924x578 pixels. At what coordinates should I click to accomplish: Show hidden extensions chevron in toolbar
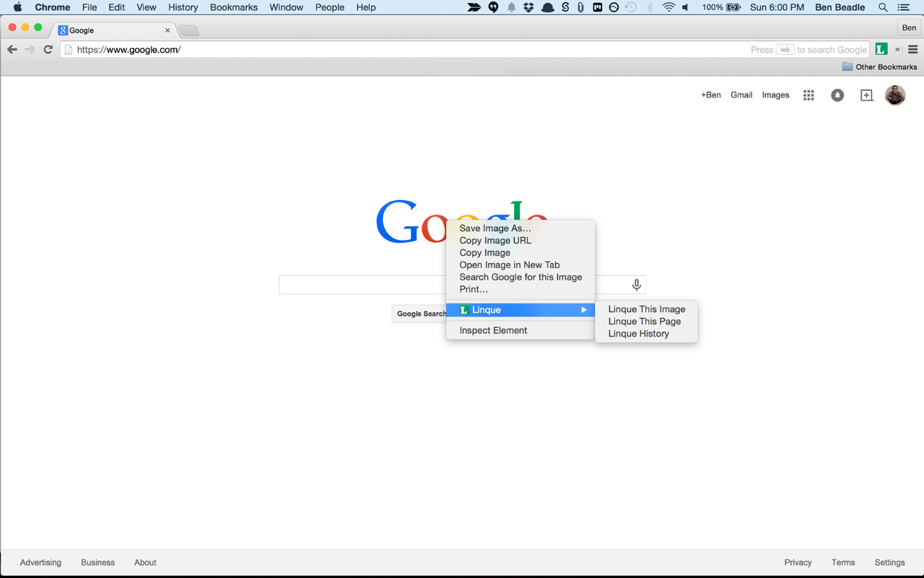click(897, 50)
